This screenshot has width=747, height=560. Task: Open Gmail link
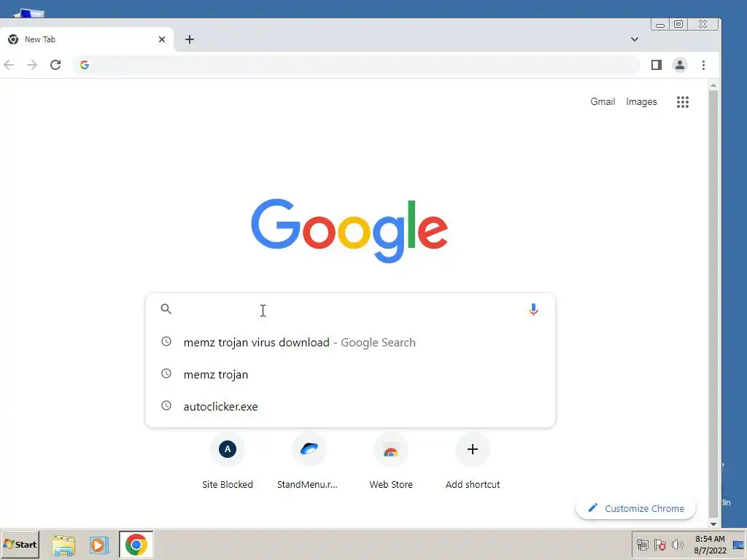(603, 101)
